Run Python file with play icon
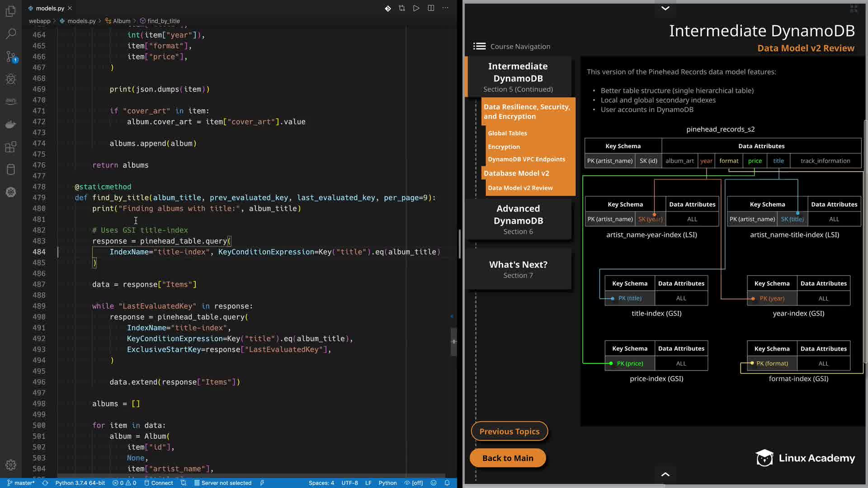This screenshot has width=868, height=488. [416, 8]
